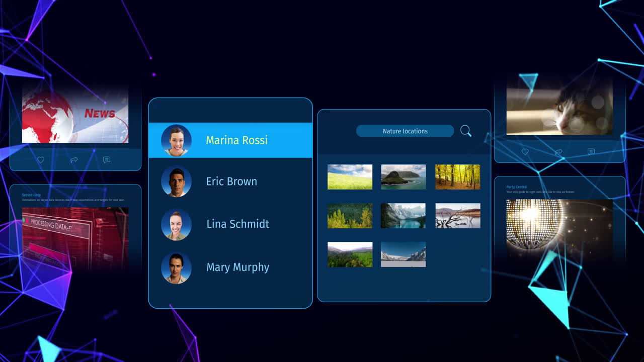Click the highlighted Marina Rossi name
The width and height of the screenshot is (644, 362).
(236, 140)
